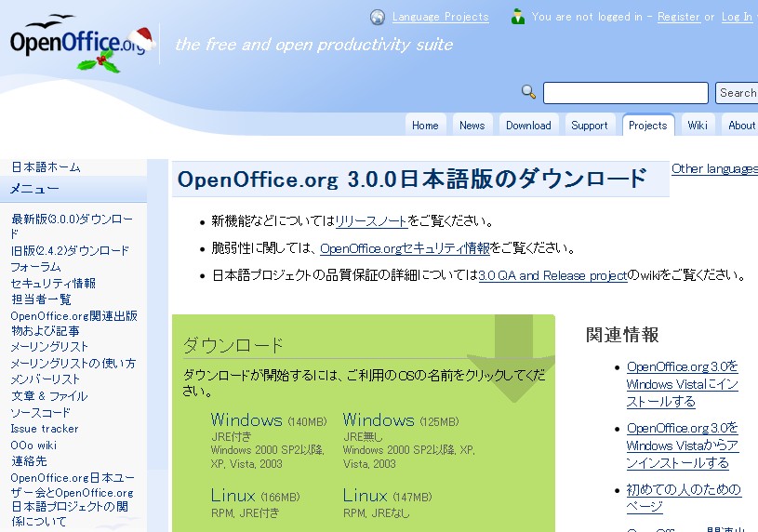The image size is (758, 532).
Task: Go to 日本語ホーム in sidebar
Action: click(46, 167)
